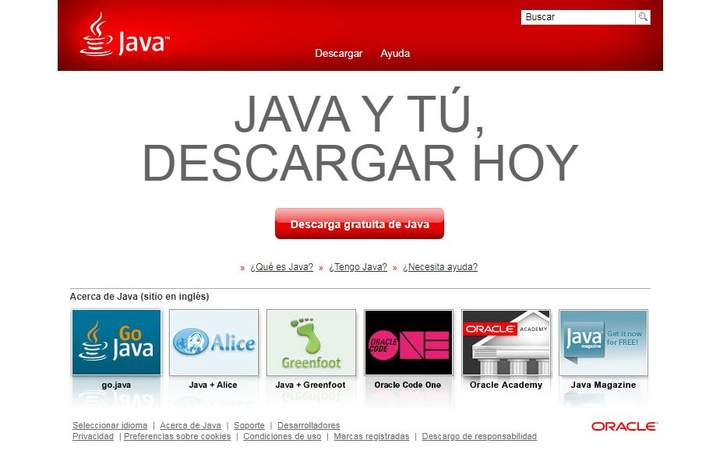Viewport: 720px width, 461px height.
Task: Click the Java Magazine caption
Action: pos(603,385)
